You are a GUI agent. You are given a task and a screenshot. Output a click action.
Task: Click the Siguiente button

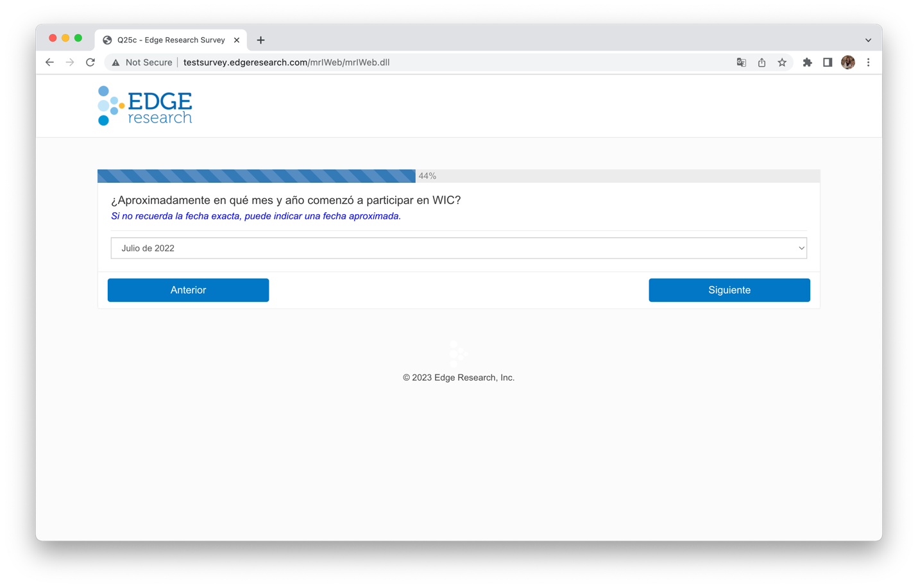coord(729,290)
